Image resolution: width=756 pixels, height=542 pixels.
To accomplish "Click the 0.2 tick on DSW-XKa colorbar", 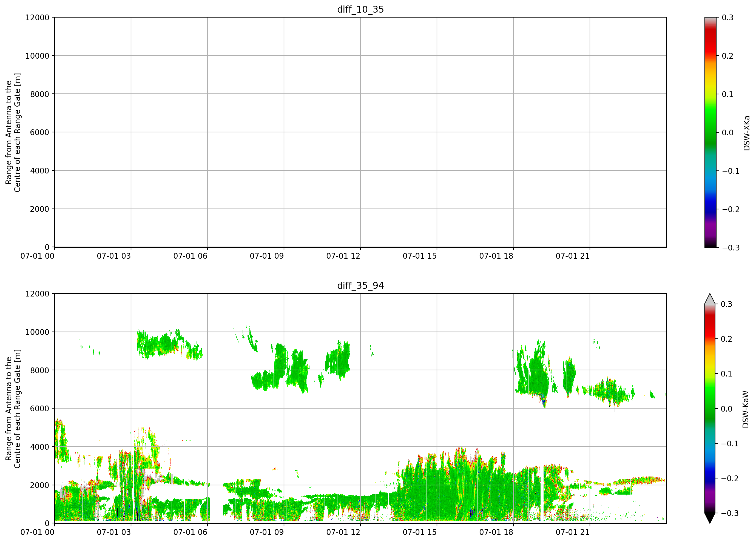I will pos(728,56).
